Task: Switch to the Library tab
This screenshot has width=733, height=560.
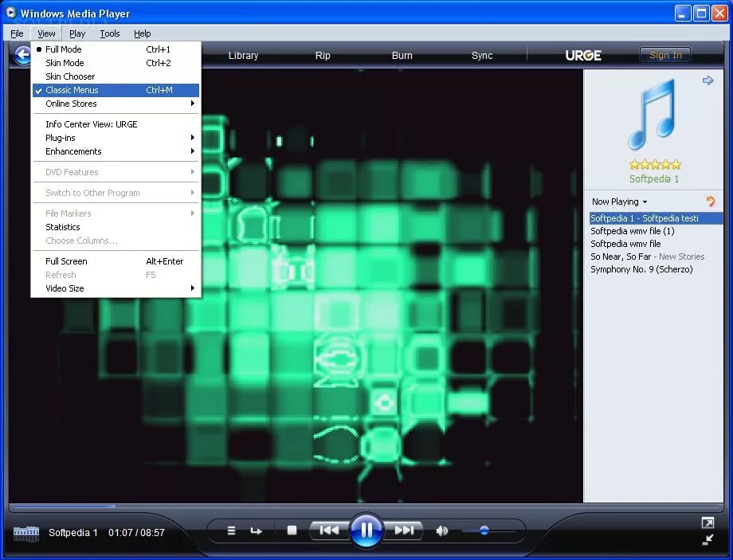Action: point(243,55)
